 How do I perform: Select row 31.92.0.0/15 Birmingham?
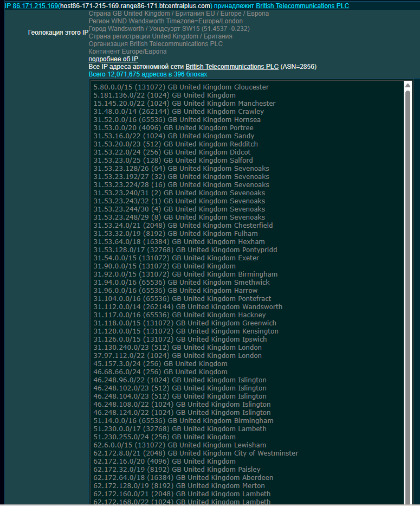point(185,274)
